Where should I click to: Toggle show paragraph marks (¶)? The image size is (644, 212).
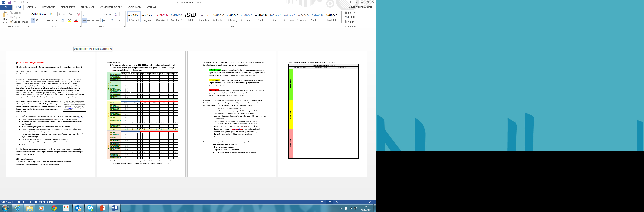122,14
